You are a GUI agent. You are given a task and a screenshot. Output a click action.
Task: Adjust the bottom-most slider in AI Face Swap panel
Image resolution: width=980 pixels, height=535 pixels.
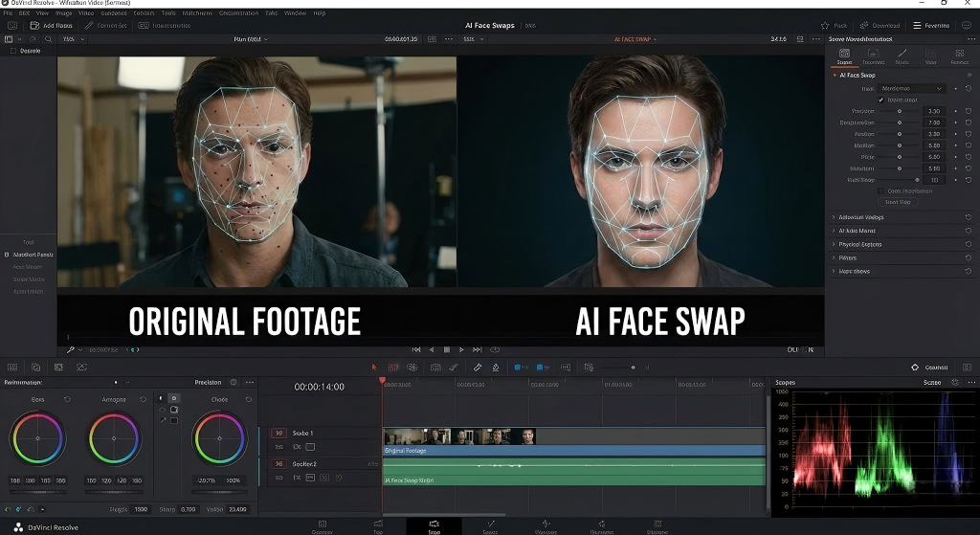pyautogui.click(x=917, y=179)
